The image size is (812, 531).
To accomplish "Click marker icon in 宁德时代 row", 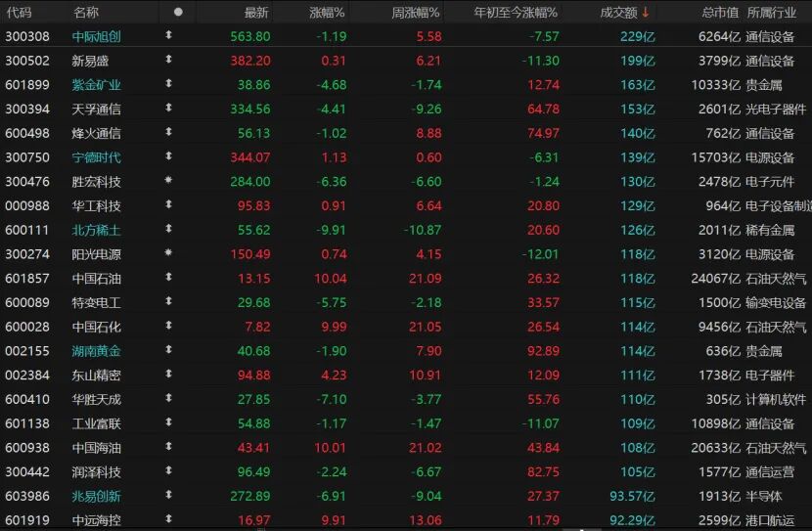I will [x=168, y=156].
